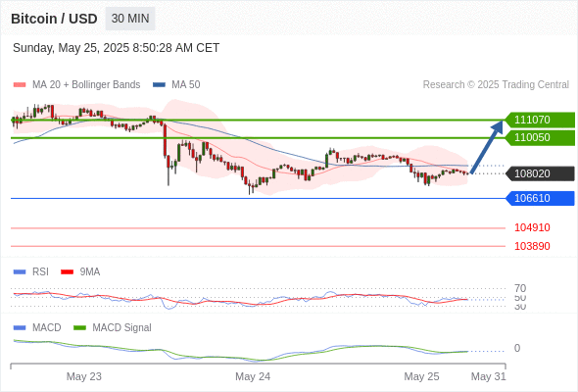Click the Bitcoin / USD title

(x=54, y=19)
